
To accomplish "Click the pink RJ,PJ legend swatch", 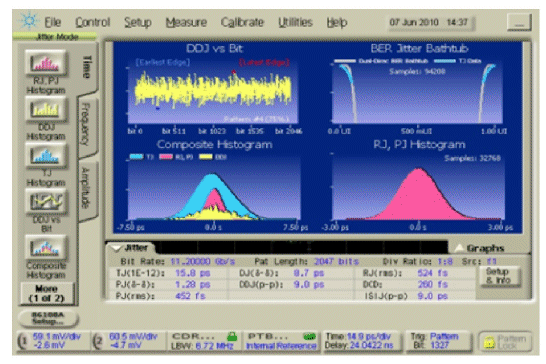I will click(x=166, y=157).
